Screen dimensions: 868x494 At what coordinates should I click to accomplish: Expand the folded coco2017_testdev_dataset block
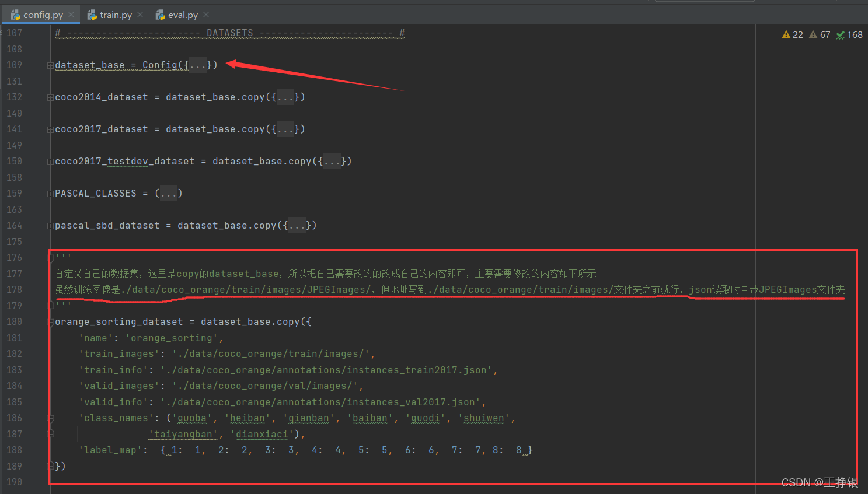pyautogui.click(x=50, y=162)
